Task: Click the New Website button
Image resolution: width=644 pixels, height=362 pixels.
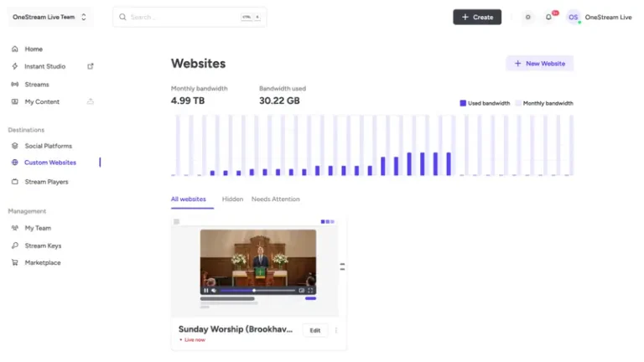Action: (540, 64)
